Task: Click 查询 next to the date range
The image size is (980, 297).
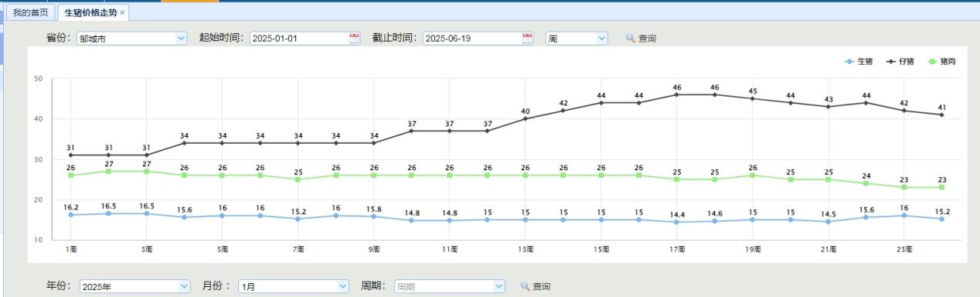Action: (647, 38)
